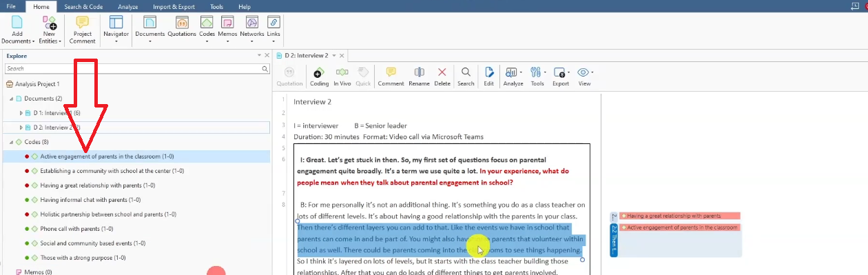The width and height of the screenshot is (868, 275).
Task: Collapse the Documents (2) tree node
Action: click(11, 99)
